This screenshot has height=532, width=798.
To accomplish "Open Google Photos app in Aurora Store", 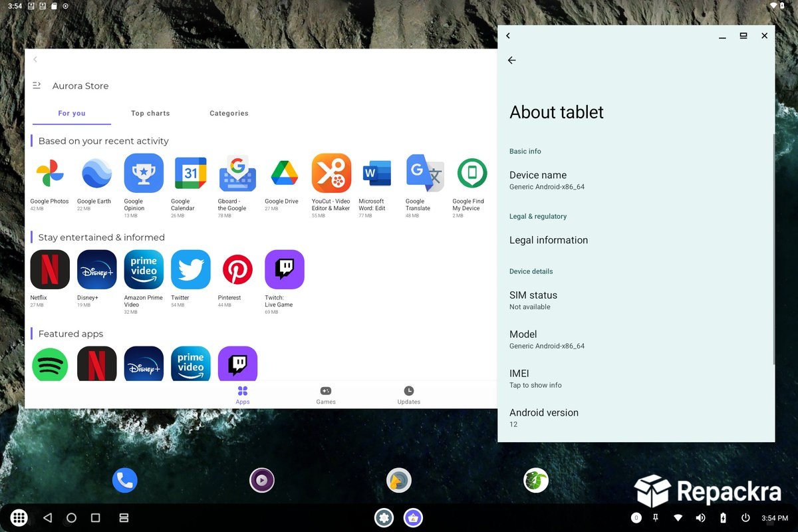I will point(50,174).
